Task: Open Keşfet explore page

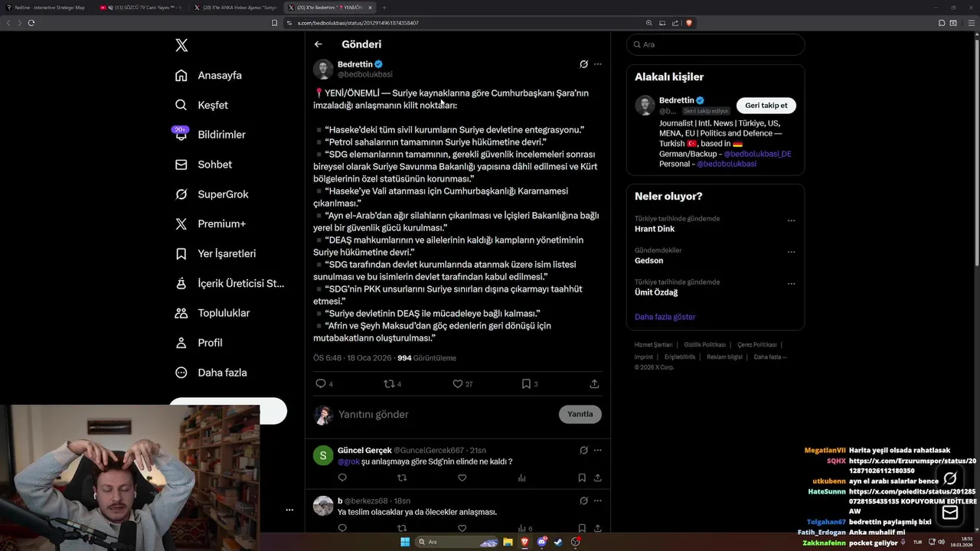Action: click(202, 105)
